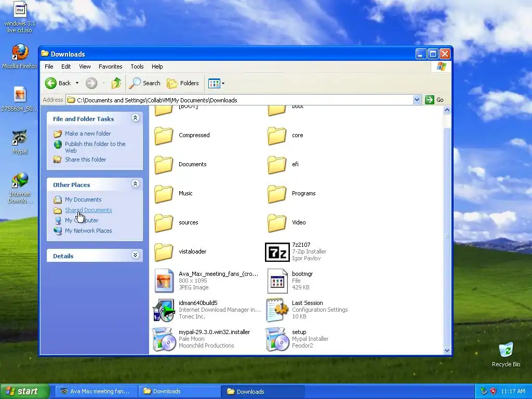The width and height of the screenshot is (532, 399).
Task: Select the Programs folder icon
Action: pyautogui.click(x=277, y=193)
